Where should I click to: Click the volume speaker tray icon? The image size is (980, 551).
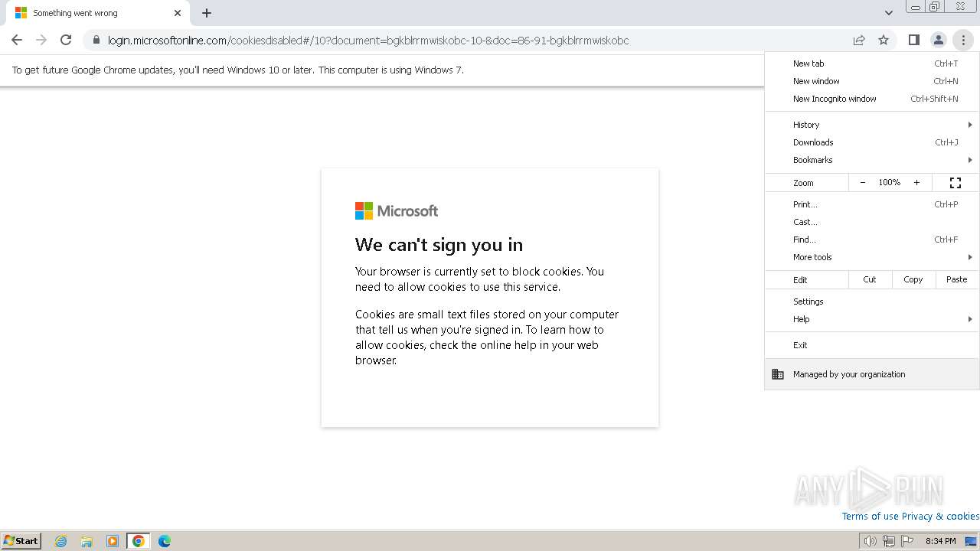click(x=870, y=541)
